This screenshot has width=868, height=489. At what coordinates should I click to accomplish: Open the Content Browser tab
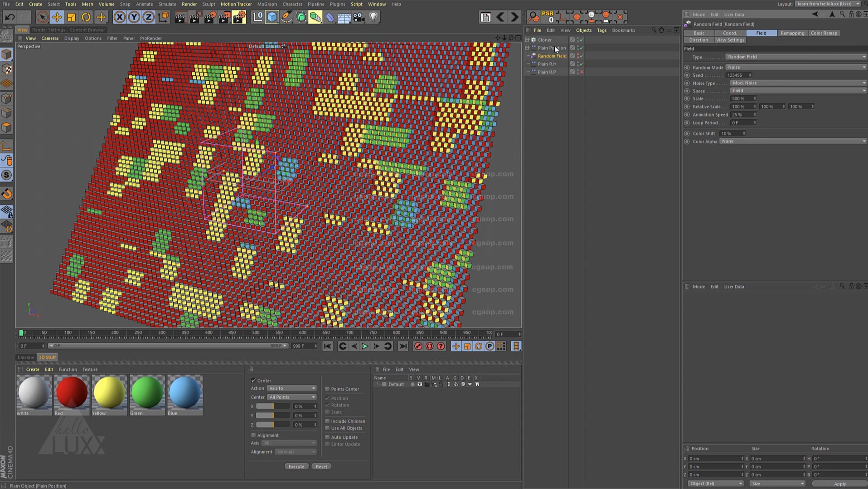[x=87, y=30]
